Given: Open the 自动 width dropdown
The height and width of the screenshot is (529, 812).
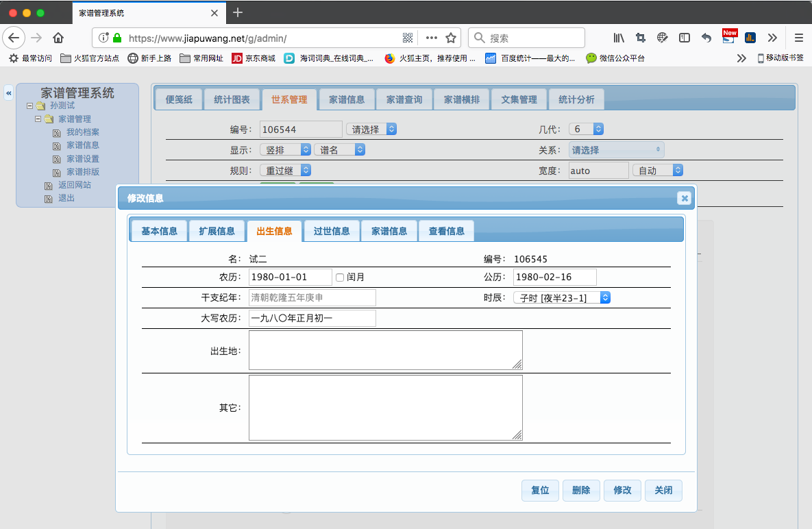Looking at the screenshot, I should 658,171.
